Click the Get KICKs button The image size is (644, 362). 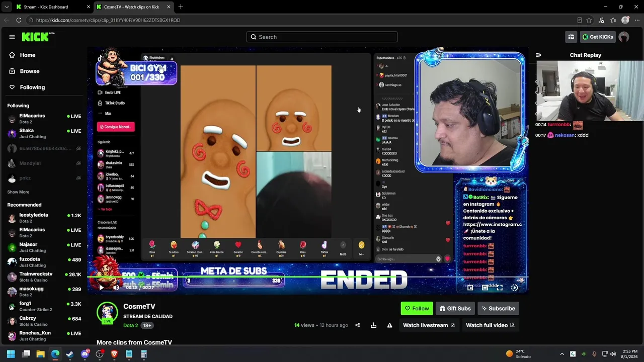point(598,37)
